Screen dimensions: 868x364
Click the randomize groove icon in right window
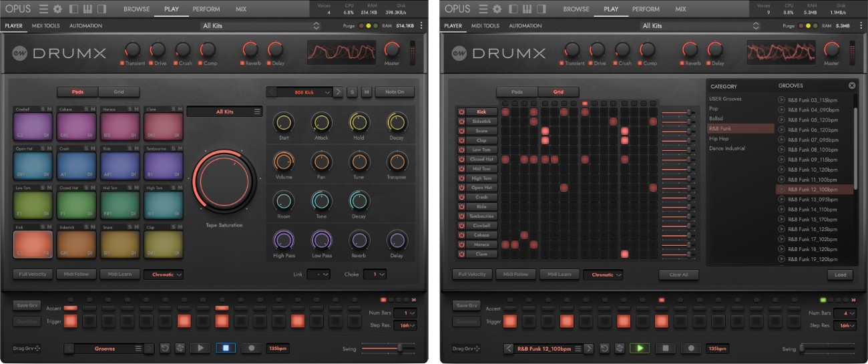point(619,348)
